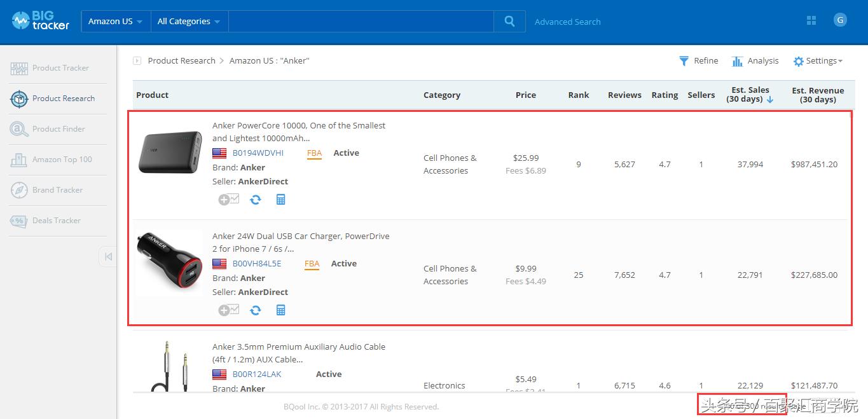
Task: Sort by Est. Sales (30 days) header
Action: tap(750, 95)
